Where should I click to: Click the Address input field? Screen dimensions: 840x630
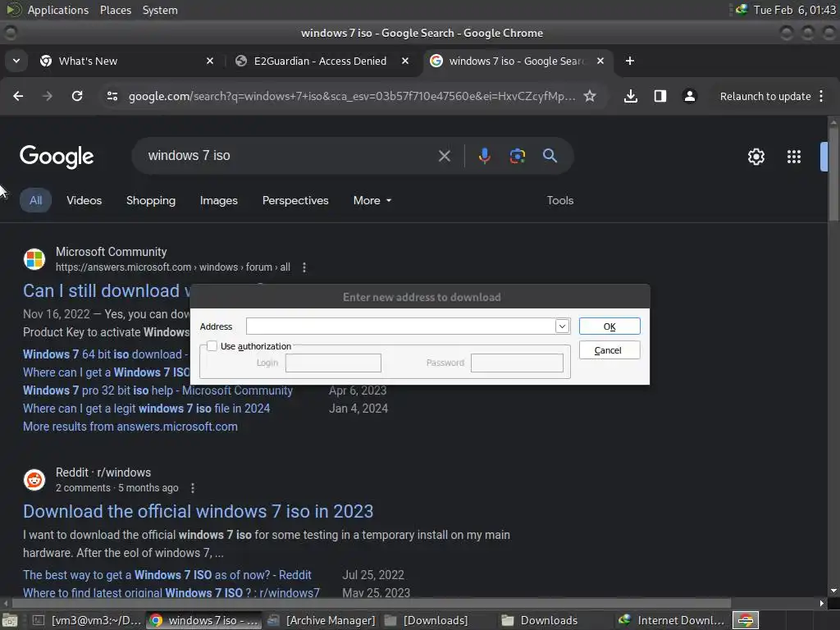point(400,326)
